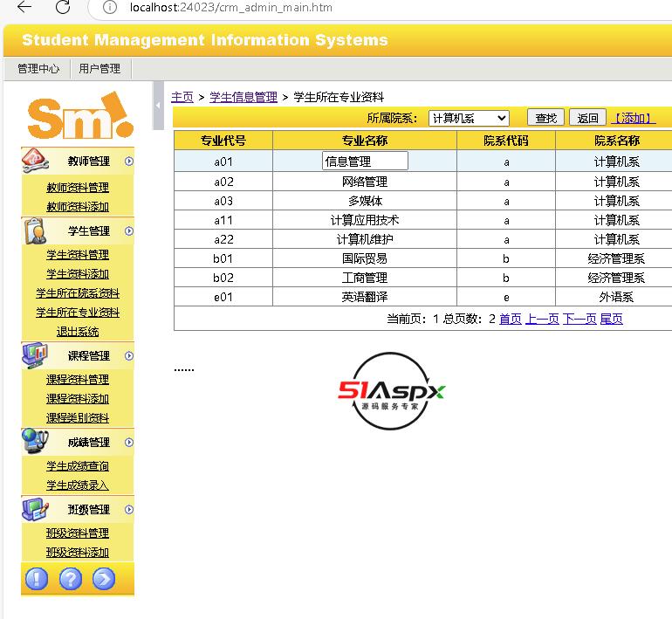672x619 pixels.
Task: Toggle the 成绩管理 section chevron
Action: pos(129,442)
